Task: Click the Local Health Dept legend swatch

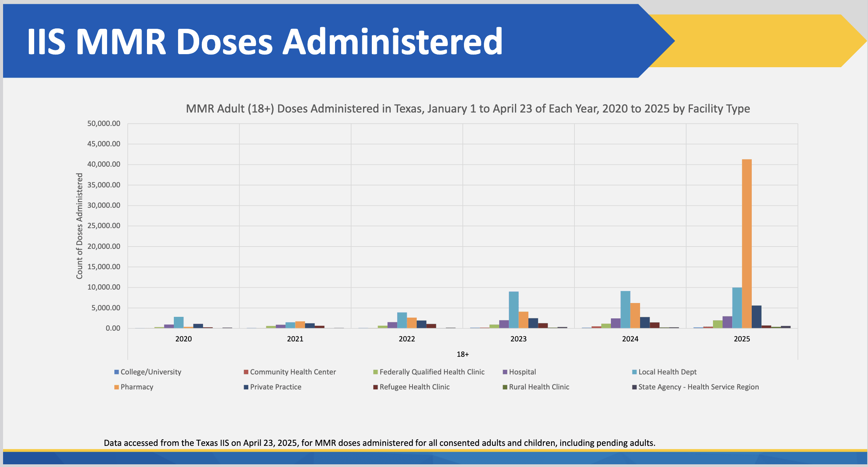Action: [x=634, y=372]
